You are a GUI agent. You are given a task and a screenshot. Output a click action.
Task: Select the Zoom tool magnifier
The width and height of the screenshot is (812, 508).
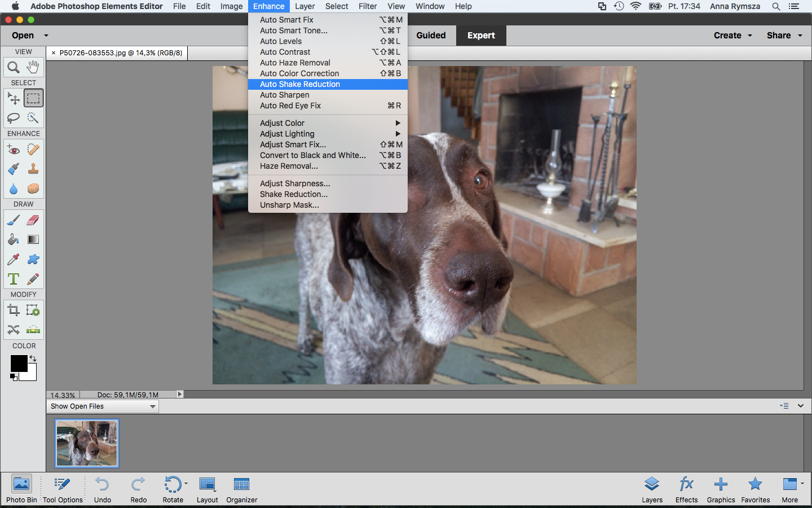point(14,68)
